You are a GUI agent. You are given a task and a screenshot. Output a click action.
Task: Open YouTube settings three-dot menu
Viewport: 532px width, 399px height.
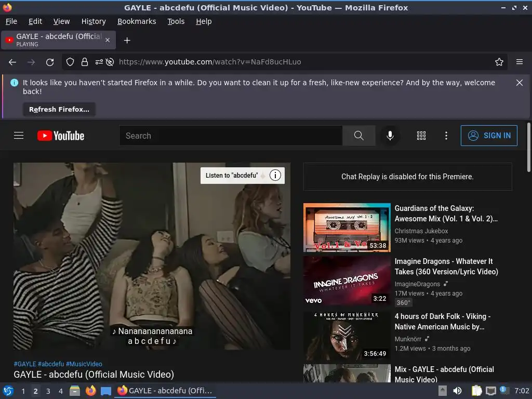tap(446, 136)
